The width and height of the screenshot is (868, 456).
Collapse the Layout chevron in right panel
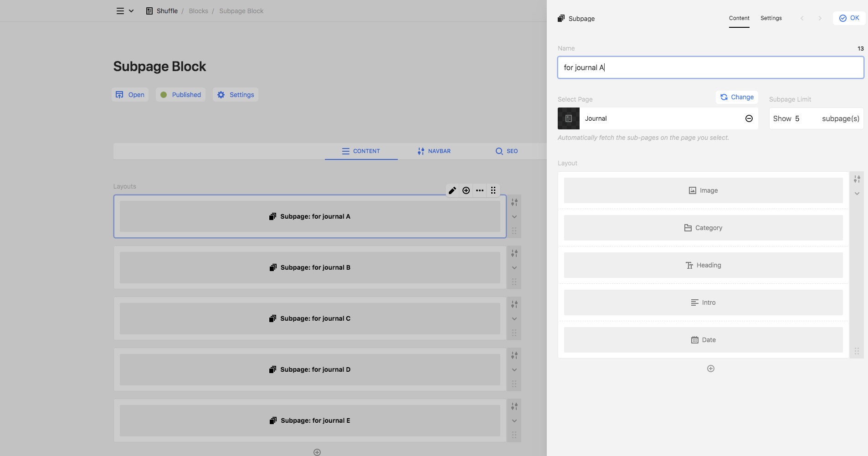(x=857, y=194)
